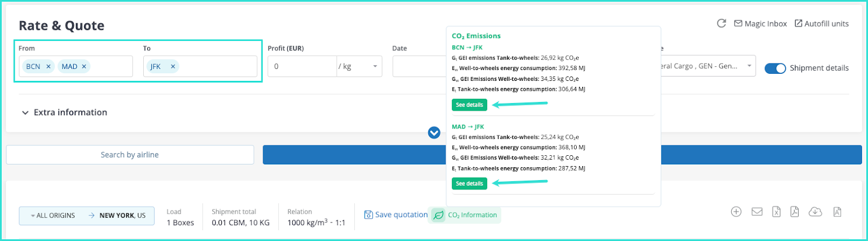Remove the JFK destination tag
This screenshot has height=241, width=868.
[173, 66]
